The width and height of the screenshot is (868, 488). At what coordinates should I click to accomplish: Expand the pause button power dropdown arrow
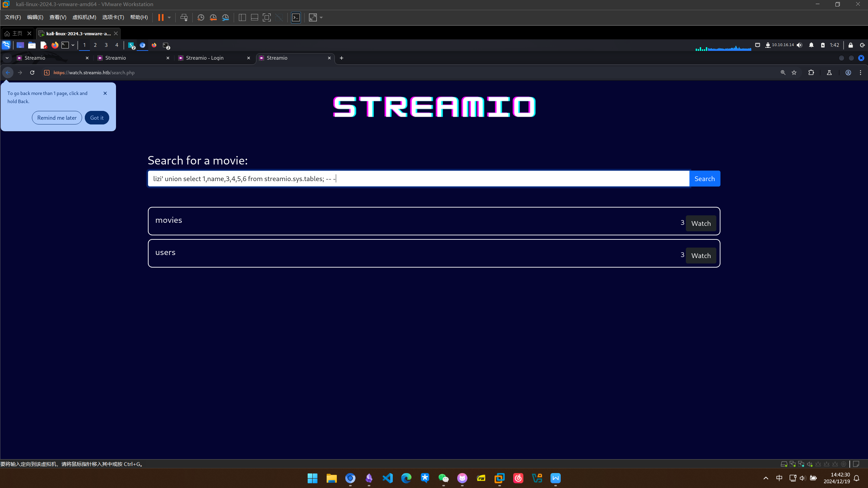click(169, 18)
